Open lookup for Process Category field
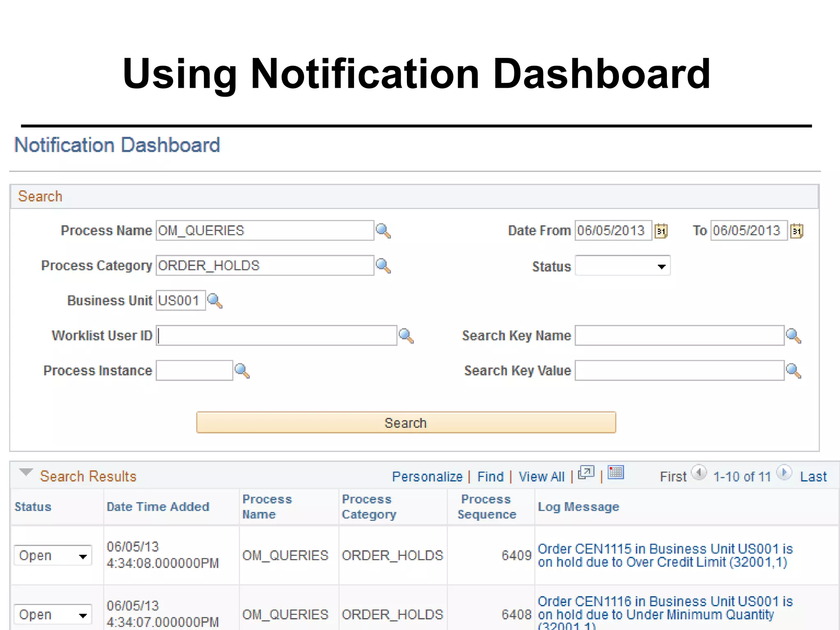Image resolution: width=840 pixels, height=630 pixels. click(383, 266)
